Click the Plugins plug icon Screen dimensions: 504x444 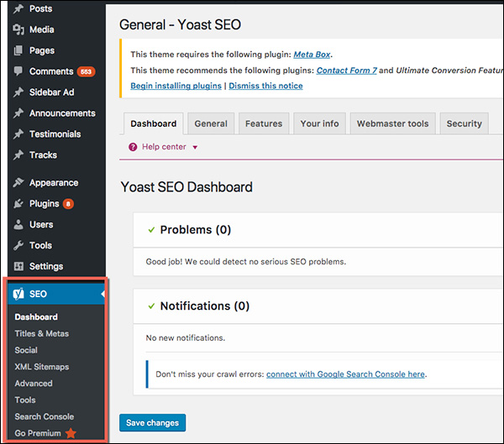(x=18, y=204)
